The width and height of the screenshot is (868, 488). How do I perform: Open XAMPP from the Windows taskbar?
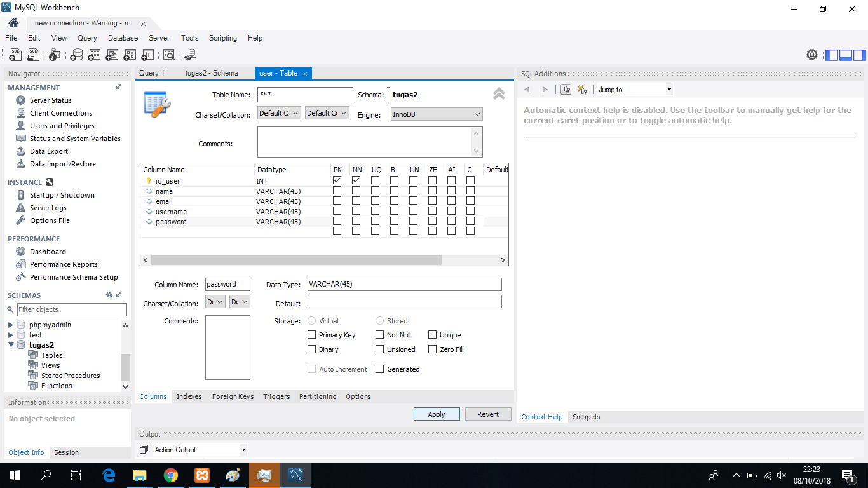tap(201, 475)
